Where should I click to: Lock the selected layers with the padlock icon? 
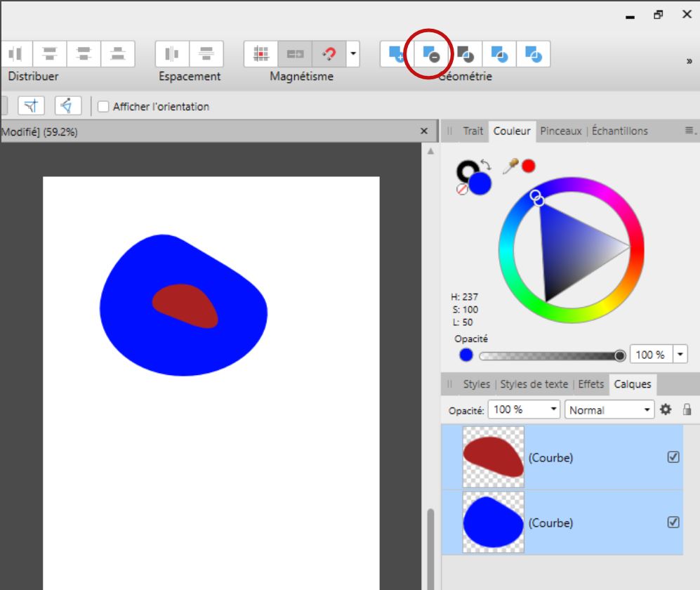pyautogui.click(x=687, y=409)
